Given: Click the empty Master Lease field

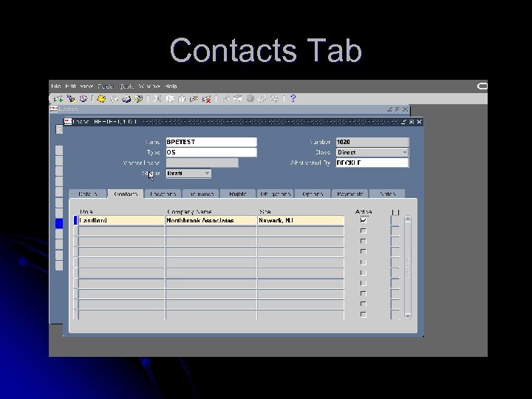Looking at the screenshot, I should (202, 163).
